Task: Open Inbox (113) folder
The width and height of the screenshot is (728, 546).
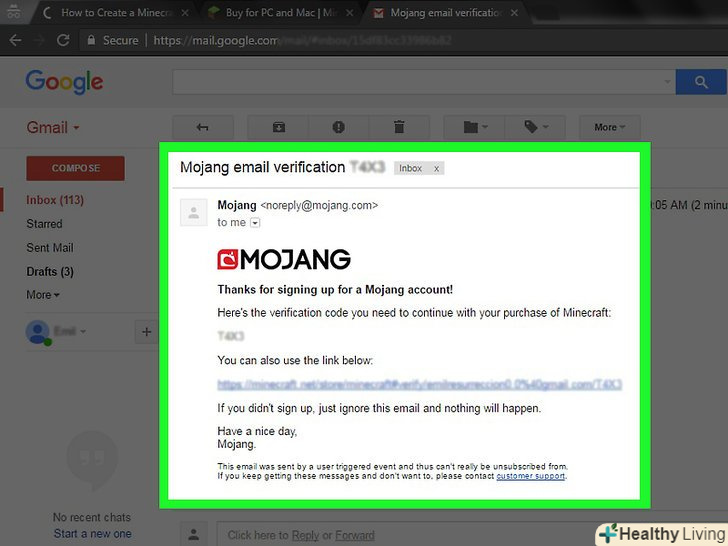Action: click(55, 200)
